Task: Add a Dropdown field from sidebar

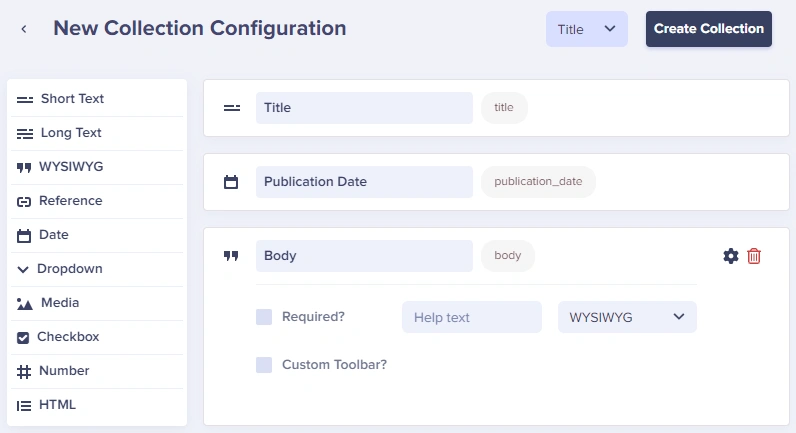Action: click(96, 269)
